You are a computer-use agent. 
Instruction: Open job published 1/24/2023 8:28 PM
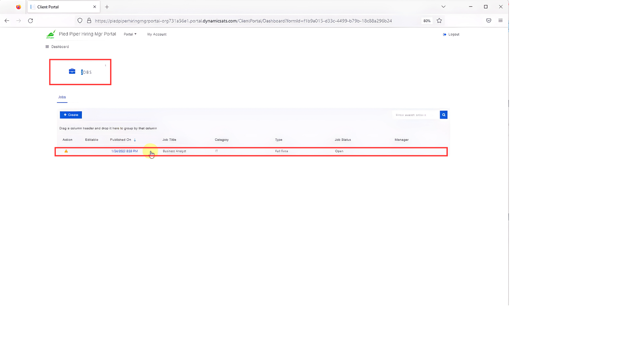pos(124,151)
